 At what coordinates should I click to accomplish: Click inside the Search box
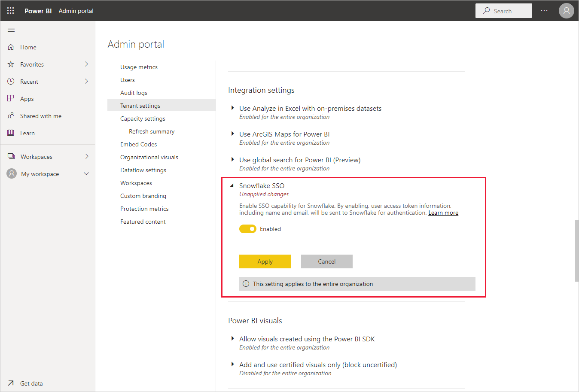pyautogui.click(x=504, y=11)
